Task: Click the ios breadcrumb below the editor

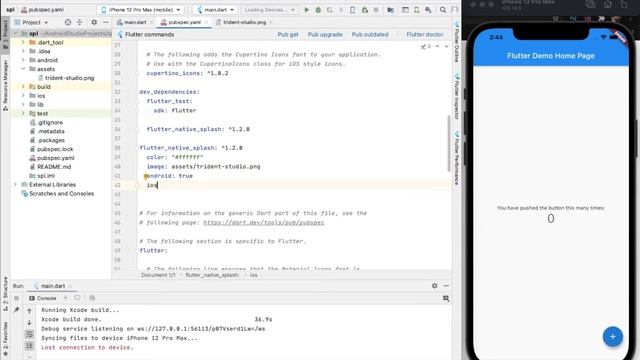Action: pos(253,275)
